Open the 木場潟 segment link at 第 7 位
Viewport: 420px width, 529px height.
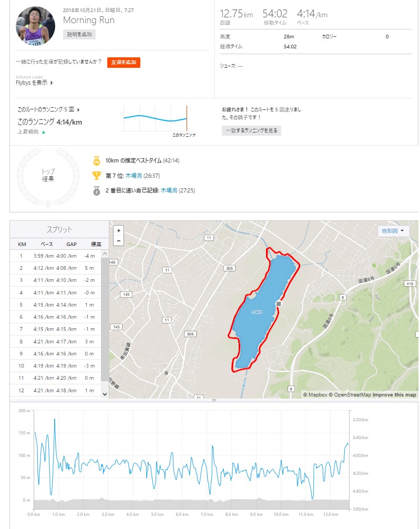coord(134,176)
